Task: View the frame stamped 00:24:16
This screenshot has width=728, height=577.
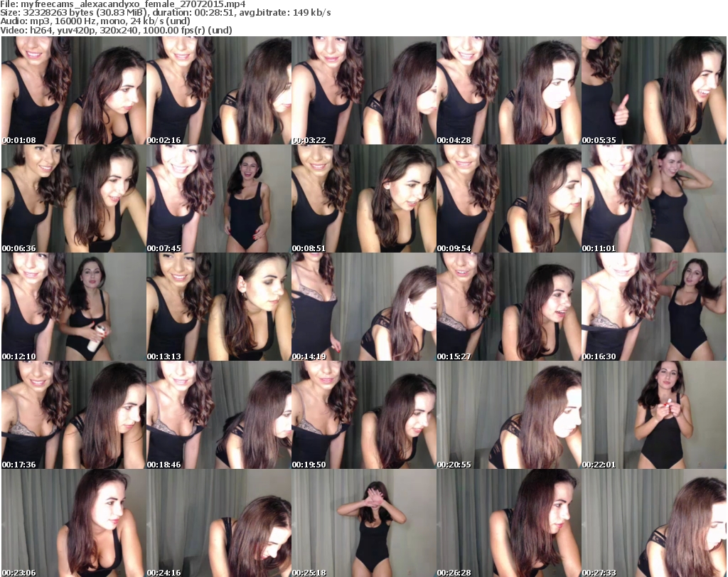Action: 219,523
